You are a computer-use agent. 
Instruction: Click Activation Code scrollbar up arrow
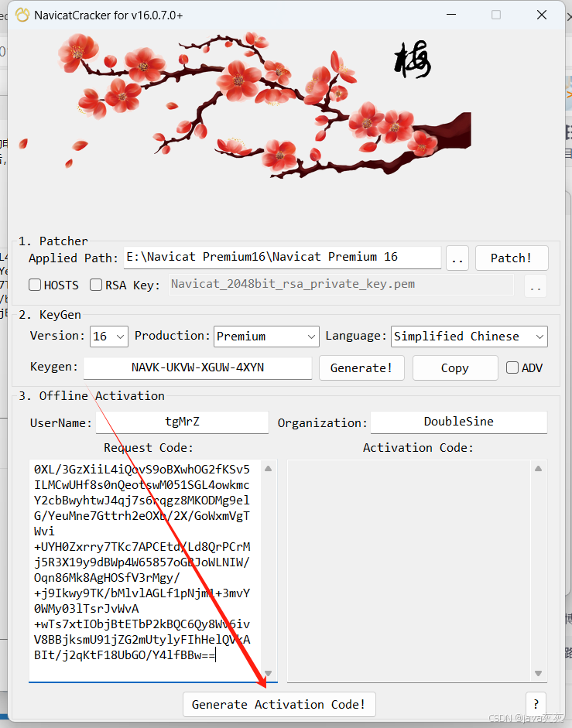coord(538,469)
